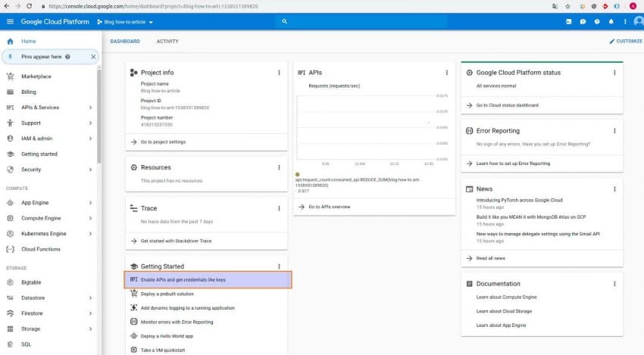Expand the IAM & admin submenu
644x355 pixels.
(x=90, y=139)
